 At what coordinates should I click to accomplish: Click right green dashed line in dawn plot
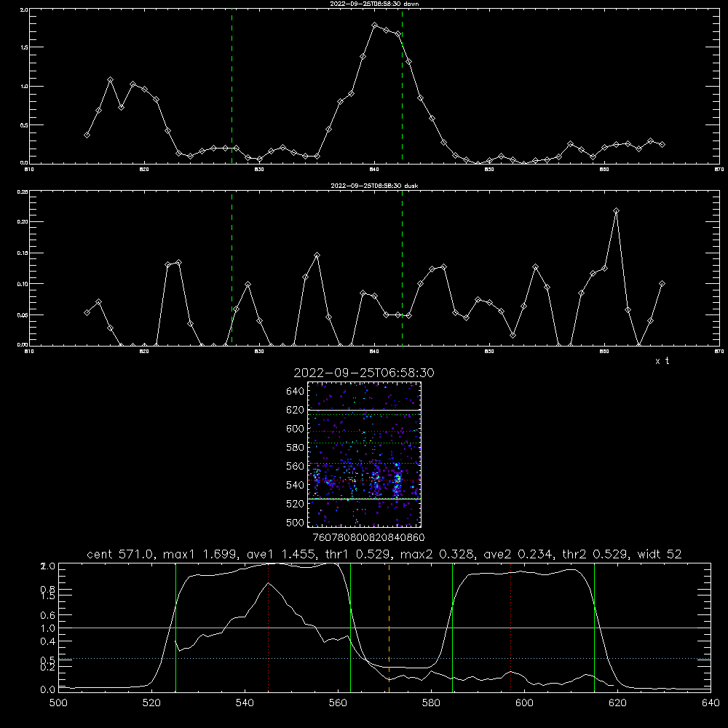click(x=402, y=87)
